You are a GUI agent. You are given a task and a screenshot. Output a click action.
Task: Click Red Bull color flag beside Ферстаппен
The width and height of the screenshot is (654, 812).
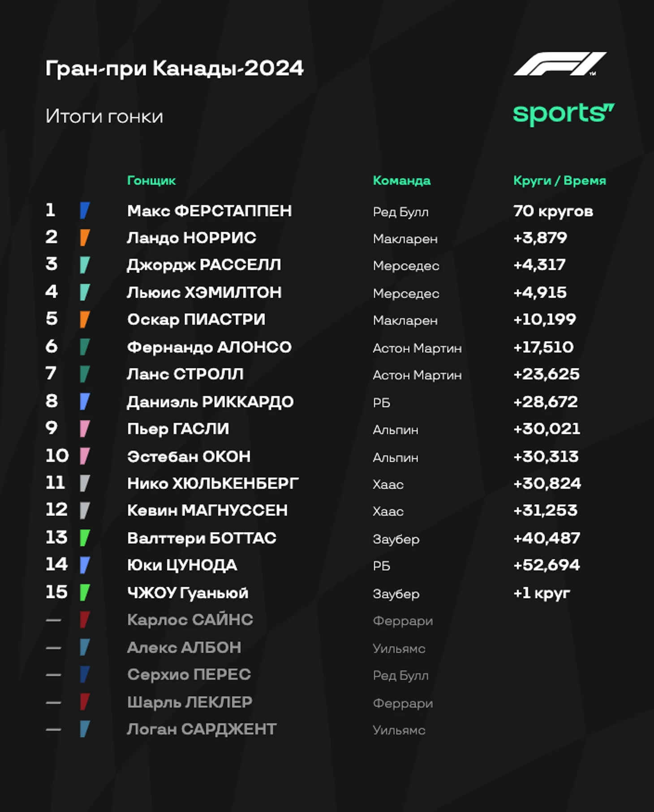[85, 210]
